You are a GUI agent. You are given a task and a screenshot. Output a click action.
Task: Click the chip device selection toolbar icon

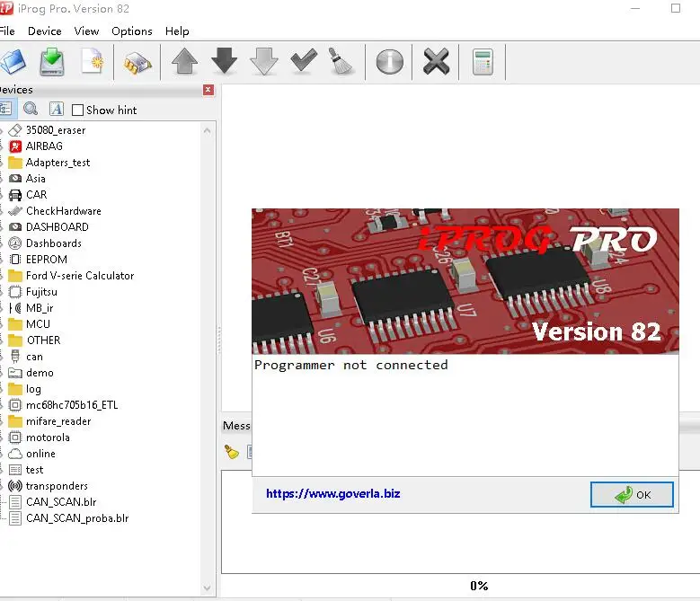tap(137, 63)
